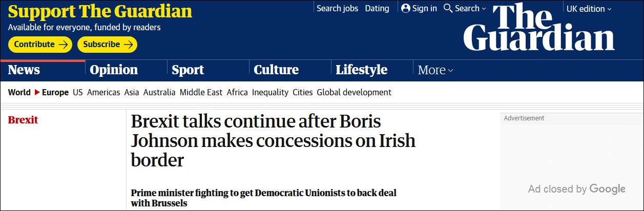Open the Lifestyle section
The height and width of the screenshot is (211, 644).
361,70
